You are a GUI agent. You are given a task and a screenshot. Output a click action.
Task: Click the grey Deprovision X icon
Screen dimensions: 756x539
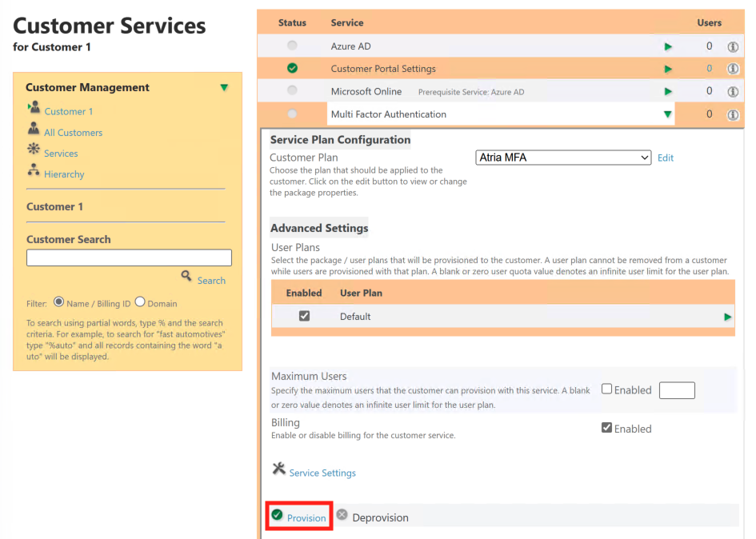click(x=342, y=515)
